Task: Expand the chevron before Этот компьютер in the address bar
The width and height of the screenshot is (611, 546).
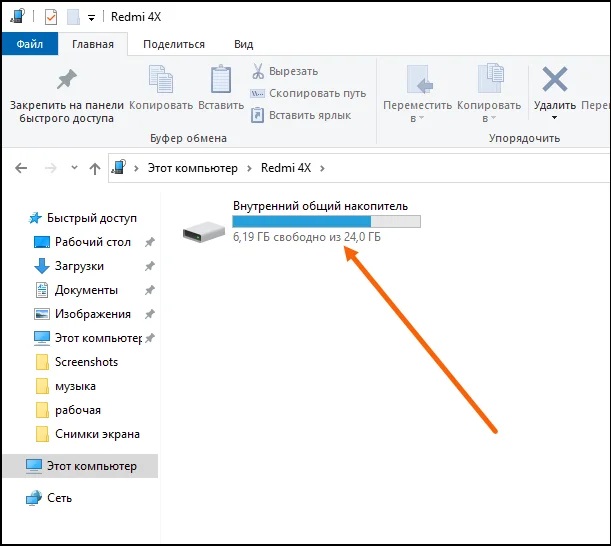Action: (x=136, y=168)
